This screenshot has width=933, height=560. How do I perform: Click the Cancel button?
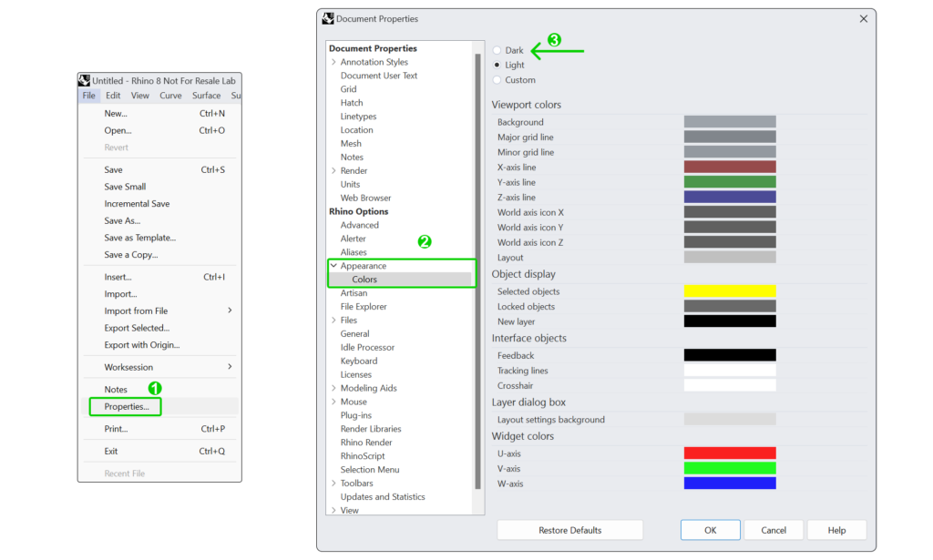click(774, 530)
